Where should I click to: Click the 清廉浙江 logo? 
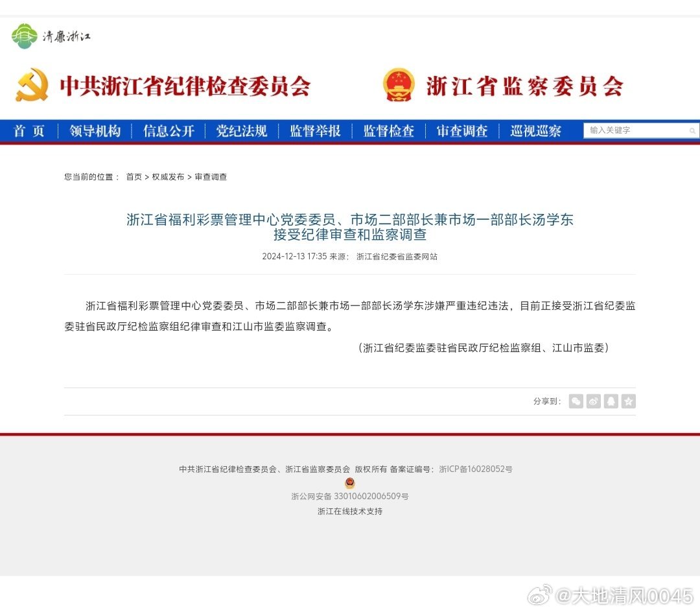tap(51, 36)
